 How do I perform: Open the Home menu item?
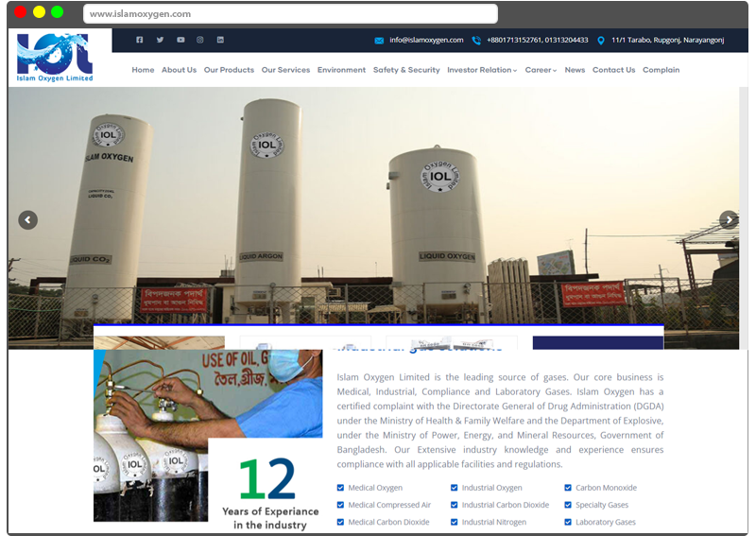click(144, 70)
